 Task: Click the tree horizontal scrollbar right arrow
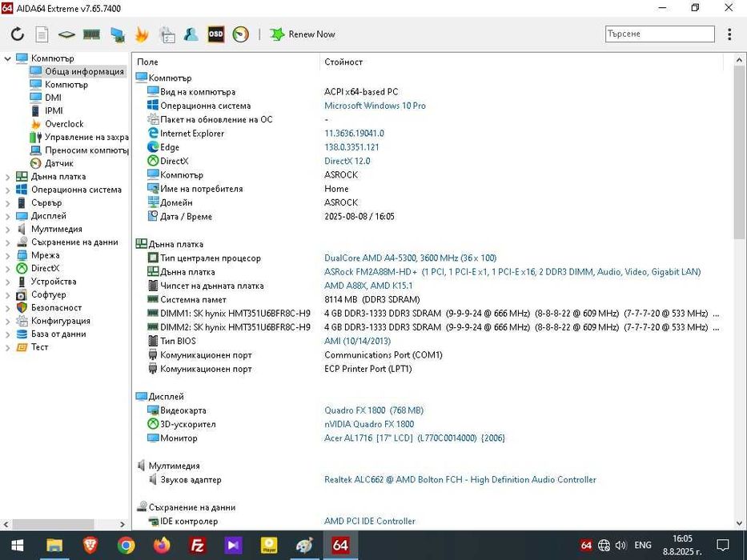[x=122, y=524]
